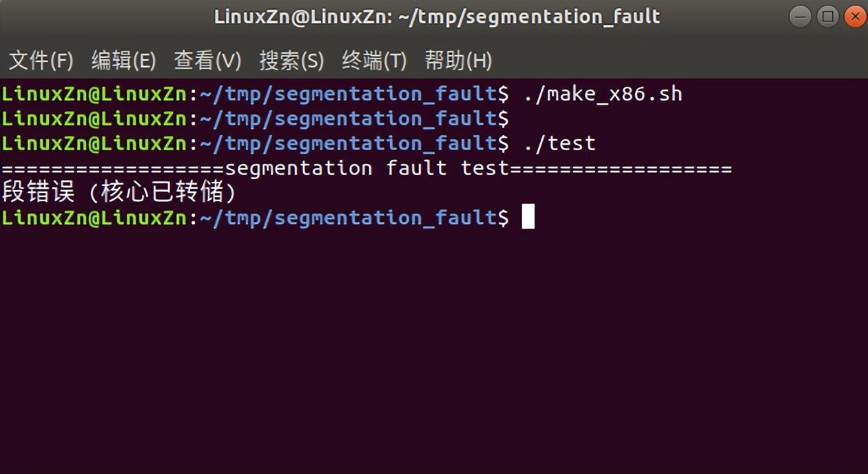This screenshot has height=474, width=868.
Task: Click the LinuxZn@LinuxZn username on the first line
Action: pos(94,94)
